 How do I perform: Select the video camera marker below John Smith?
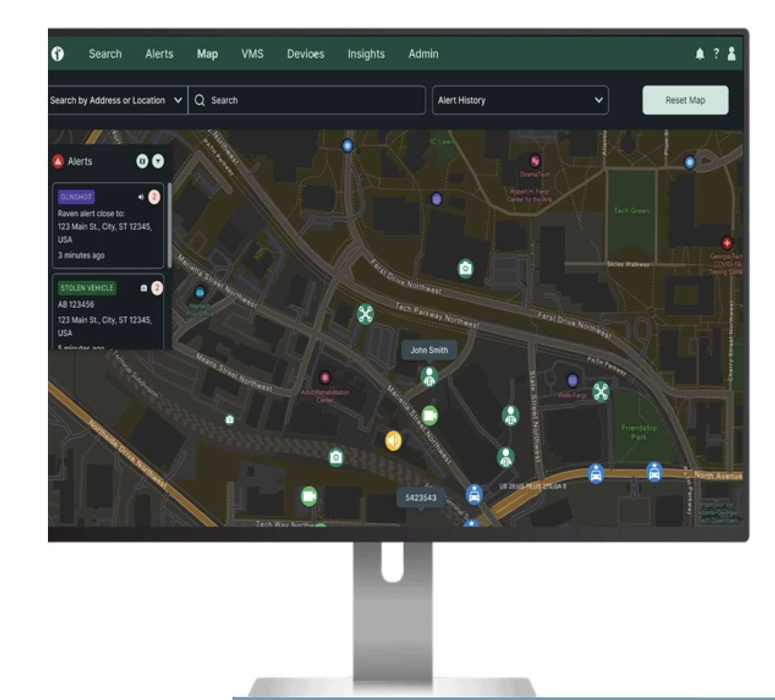pos(430,416)
